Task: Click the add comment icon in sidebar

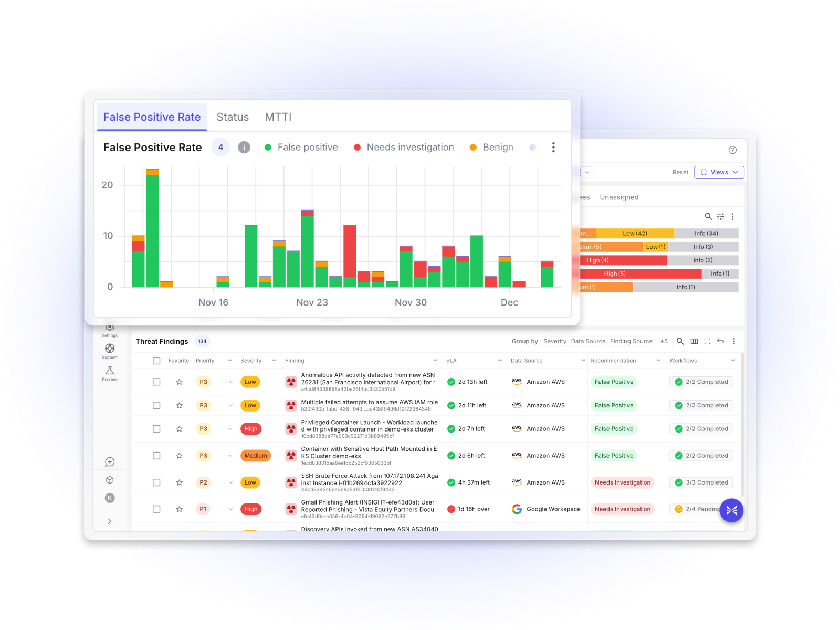Action: coord(110,462)
